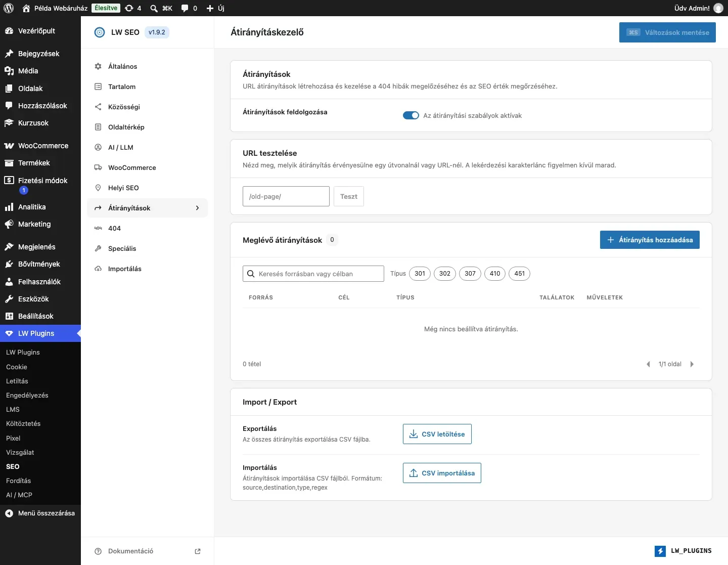728x565 pixels.
Task: Click Változások mentése save button
Action: pyautogui.click(x=667, y=32)
